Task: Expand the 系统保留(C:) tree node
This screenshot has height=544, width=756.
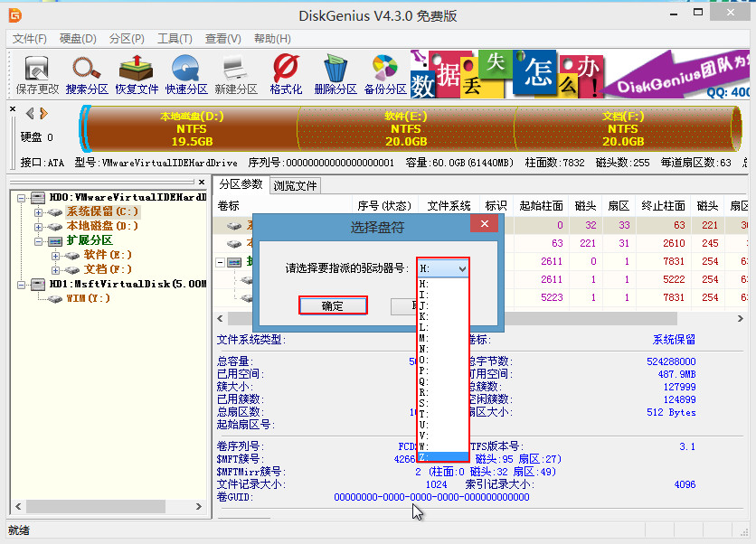Action: click(38, 212)
